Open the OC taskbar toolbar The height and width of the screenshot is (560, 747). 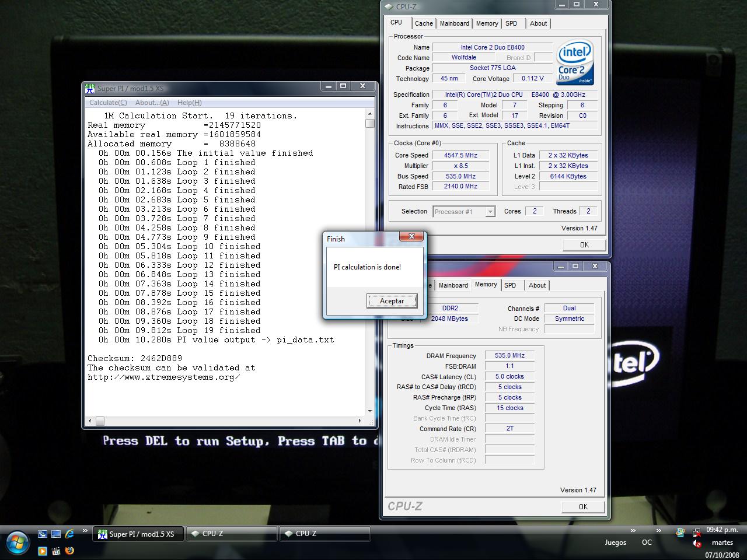[647, 542]
